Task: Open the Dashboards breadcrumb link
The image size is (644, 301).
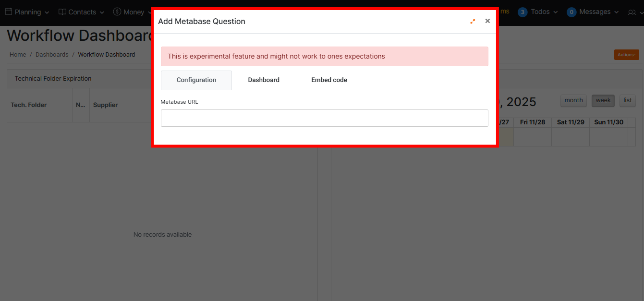Action: point(52,55)
